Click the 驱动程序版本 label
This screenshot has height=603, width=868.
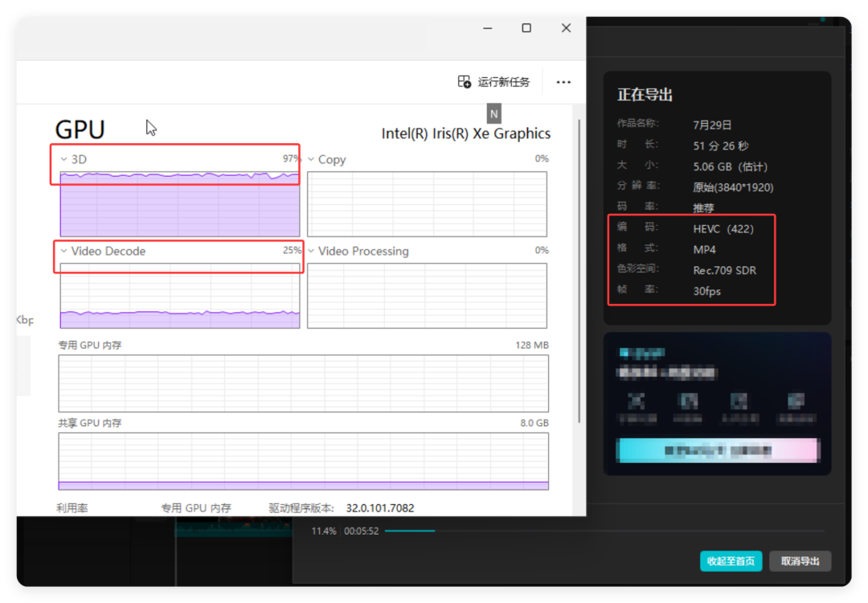point(301,508)
